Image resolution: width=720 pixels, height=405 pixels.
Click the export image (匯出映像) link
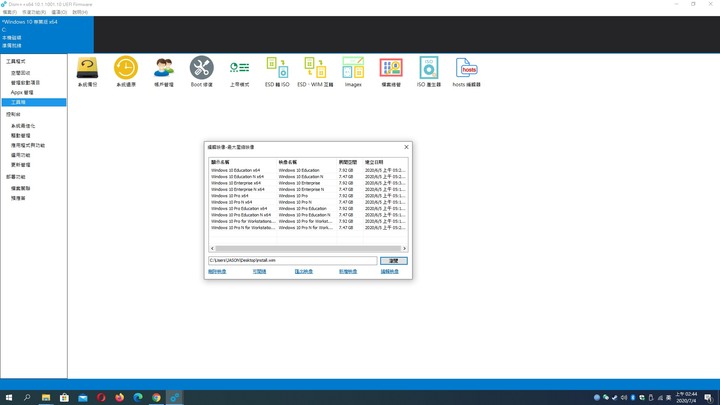coord(304,271)
